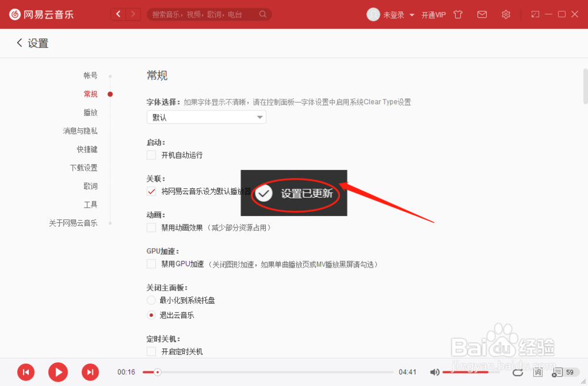Toggle the loop play mode icon
Screen dimensions: 588x386
point(518,372)
